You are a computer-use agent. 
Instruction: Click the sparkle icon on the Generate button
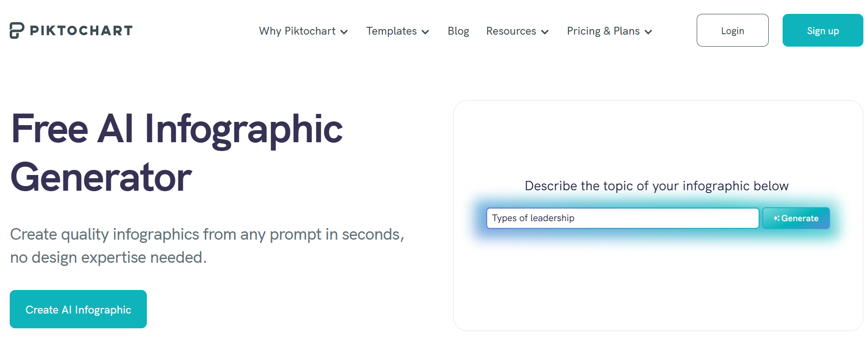pos(777,218)
